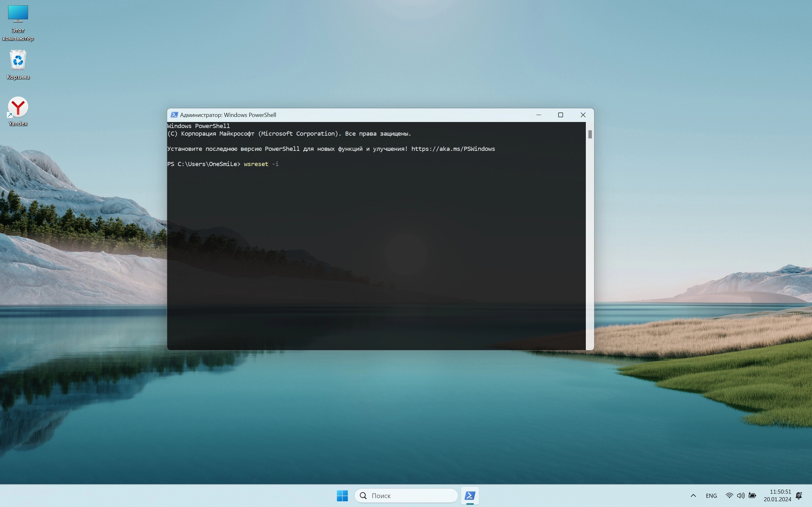This screenshot has height=507, width=812.
Task: Click the PowerShell vertical scrollbar thumb
Action: 590,134
